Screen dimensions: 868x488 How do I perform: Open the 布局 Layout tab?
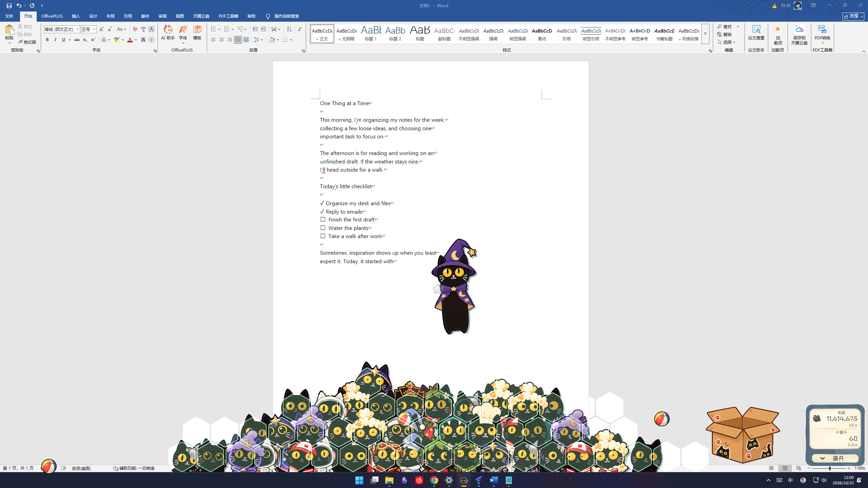click(110, 16)
